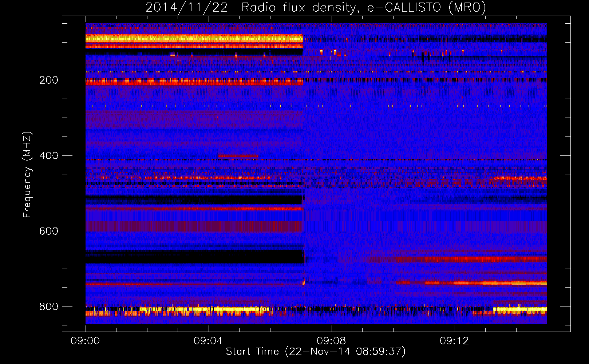Click the '09:00' time tick label

[x=85, y=341]
